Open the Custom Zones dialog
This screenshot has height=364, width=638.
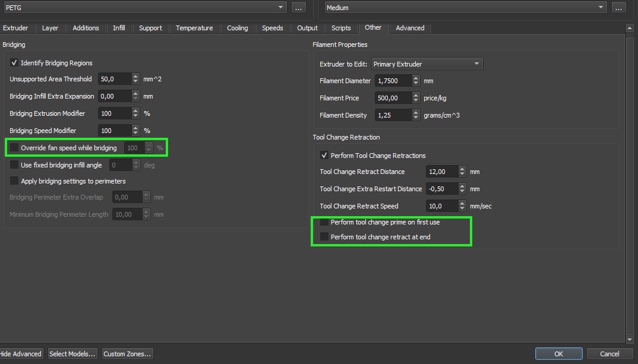(127, 354)
